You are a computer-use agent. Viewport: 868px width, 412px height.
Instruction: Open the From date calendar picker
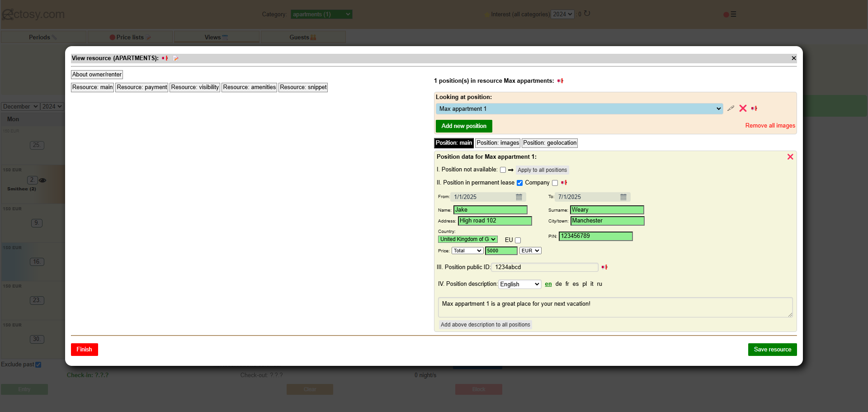coord(519,197)
